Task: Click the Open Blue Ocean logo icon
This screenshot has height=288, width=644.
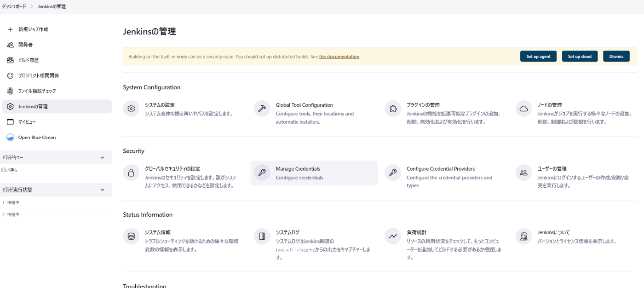Action: tap(10, 137)
